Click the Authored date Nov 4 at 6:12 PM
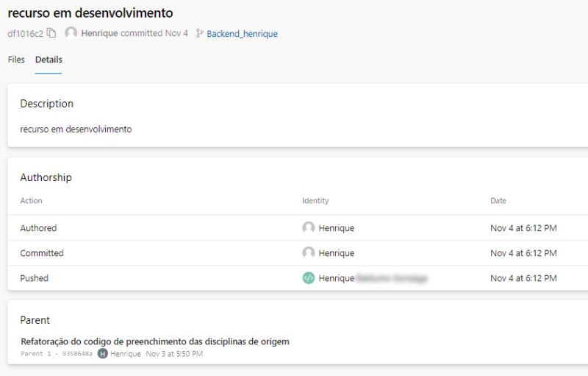 tap(523, 228)
